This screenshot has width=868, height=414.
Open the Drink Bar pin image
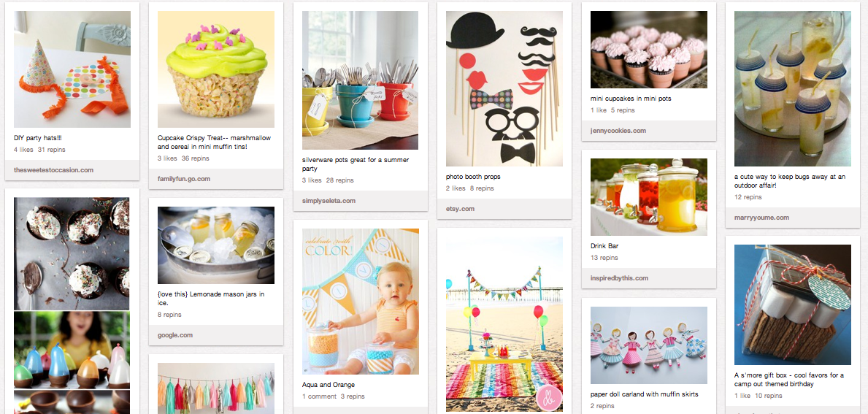[x=649, y=197]
